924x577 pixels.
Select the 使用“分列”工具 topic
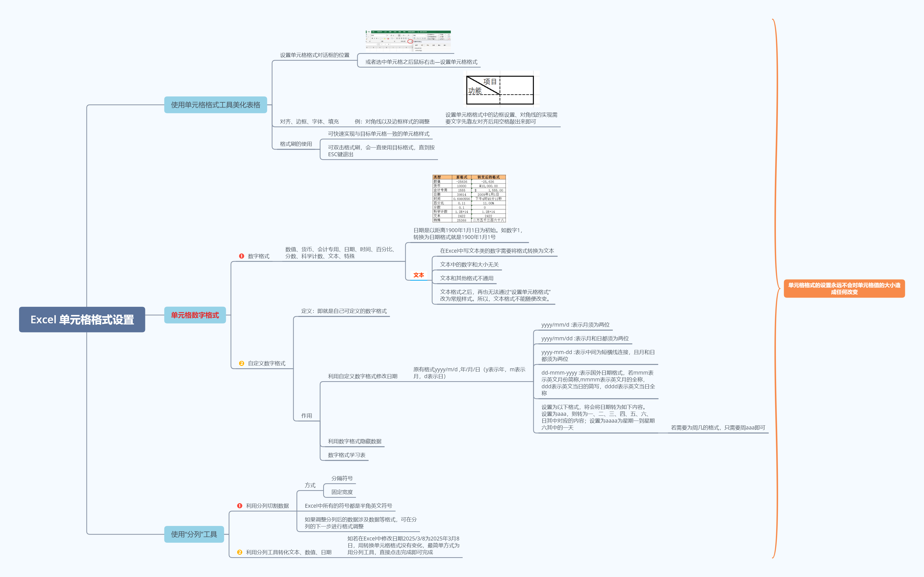[194, 534]
